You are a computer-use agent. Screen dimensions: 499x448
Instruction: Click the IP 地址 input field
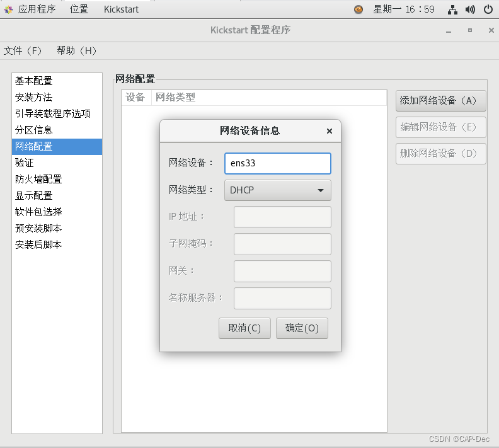coord(282,217)
